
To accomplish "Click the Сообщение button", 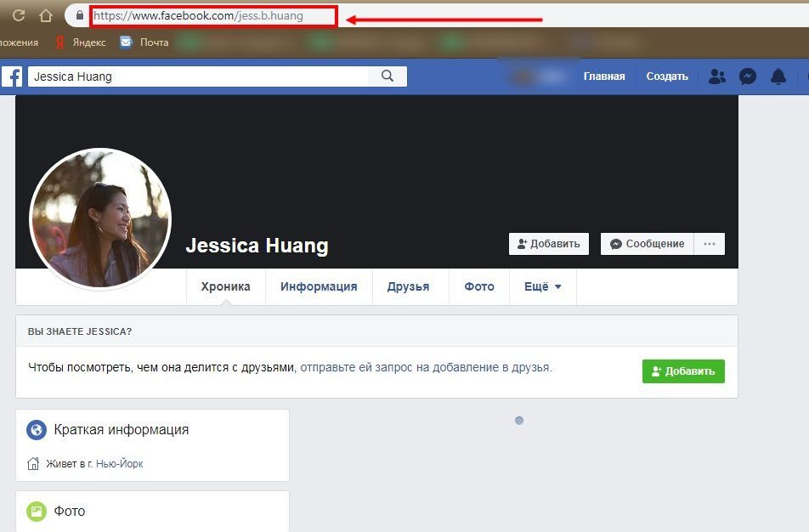I will coord(648,244).
